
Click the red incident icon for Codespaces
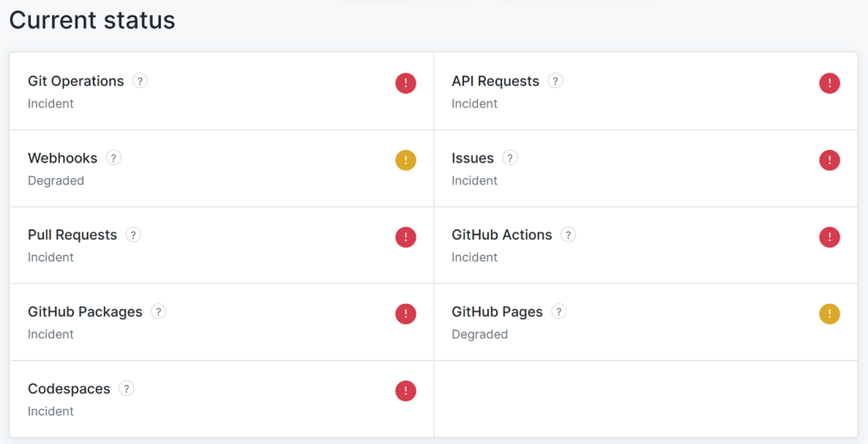pyautogui.click(x=405, y=391)
